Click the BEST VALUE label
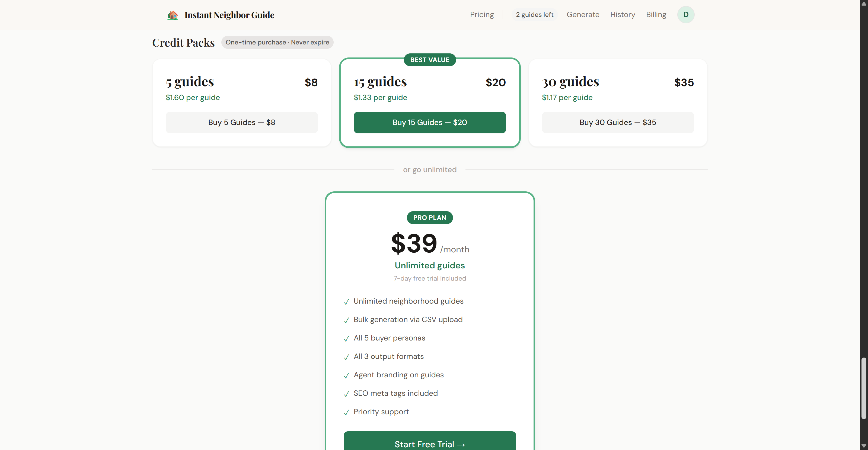868x450 pixels. (429, 60)
